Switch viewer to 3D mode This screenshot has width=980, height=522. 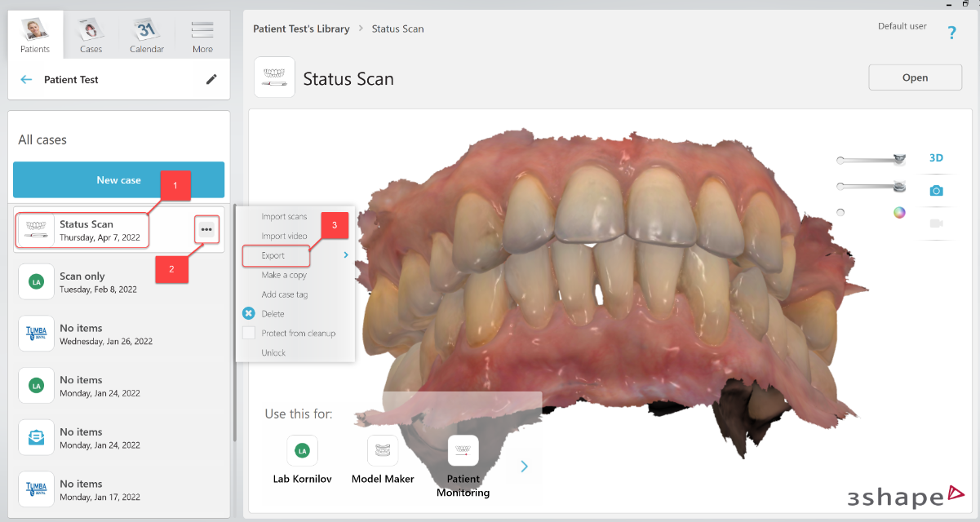click(936, 158)
